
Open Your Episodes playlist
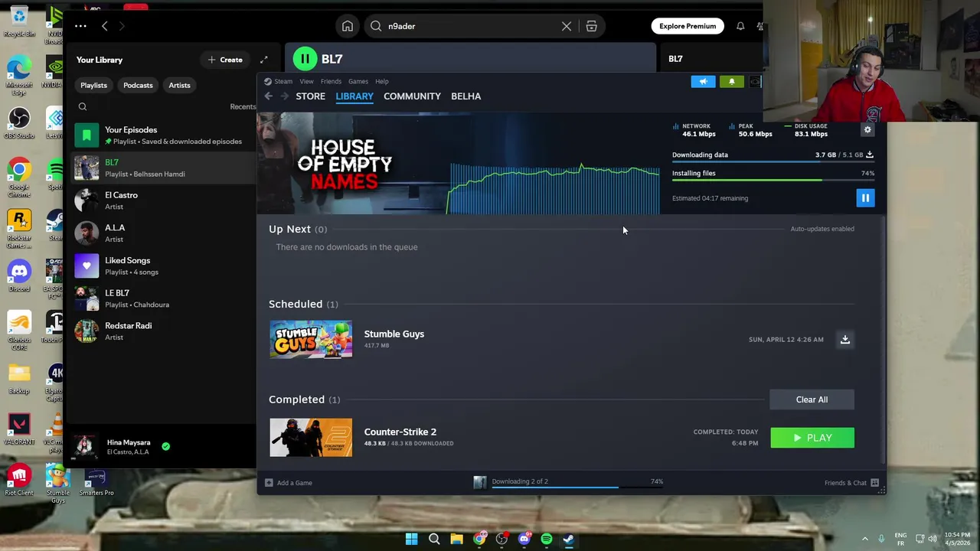(164, 135)
